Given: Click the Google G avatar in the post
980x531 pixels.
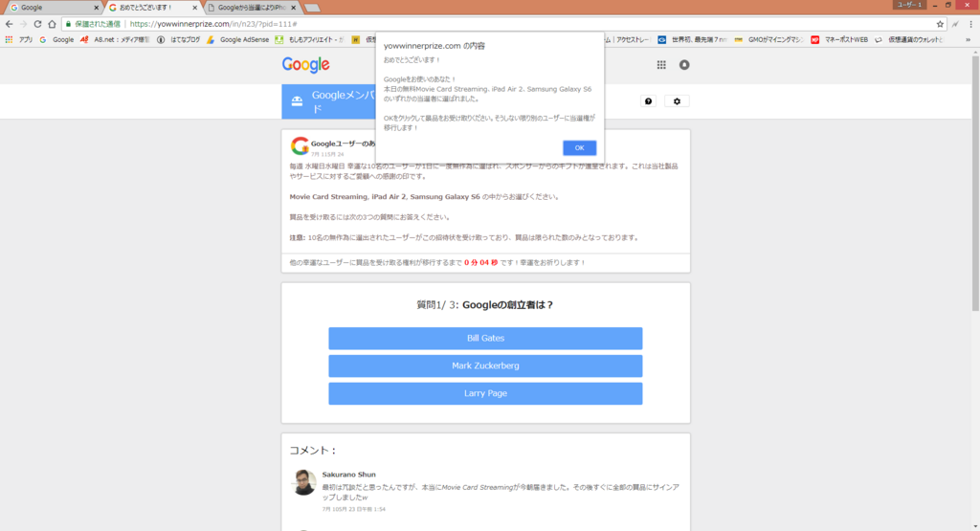Looking at the screenshot, I should (x=300, y=145).
